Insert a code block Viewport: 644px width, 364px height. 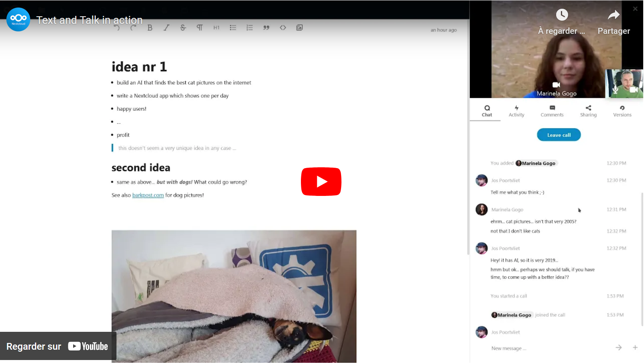pos(283,28)
